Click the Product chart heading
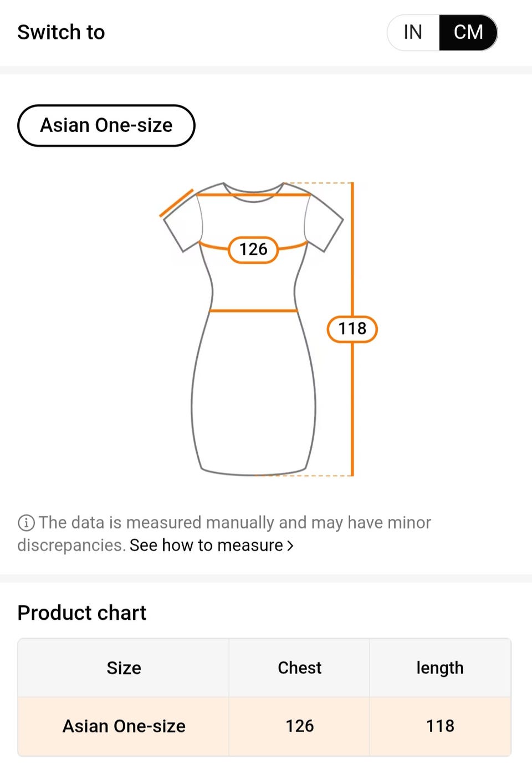The image size is (532, 765). (82, 613)
